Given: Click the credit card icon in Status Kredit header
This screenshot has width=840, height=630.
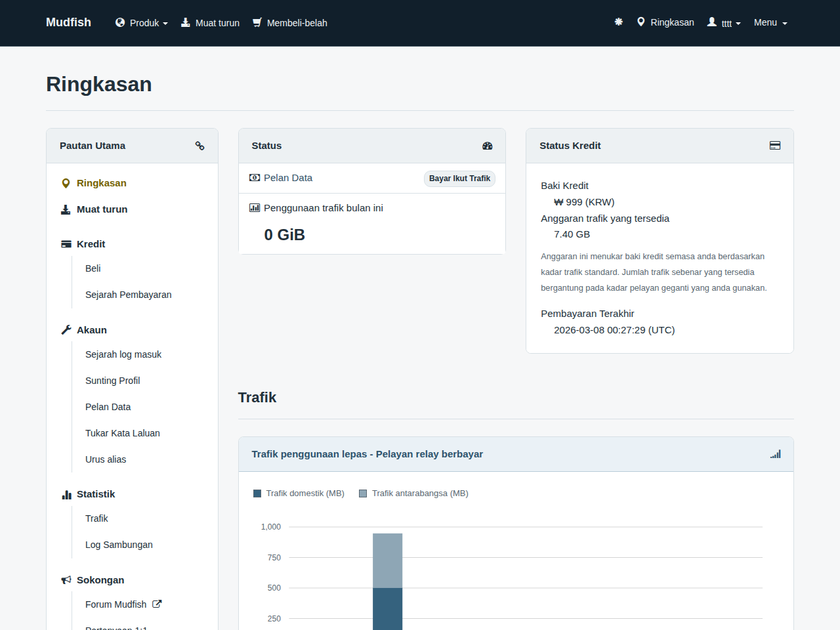Looking at the screenshot, I should coord(775,146).
